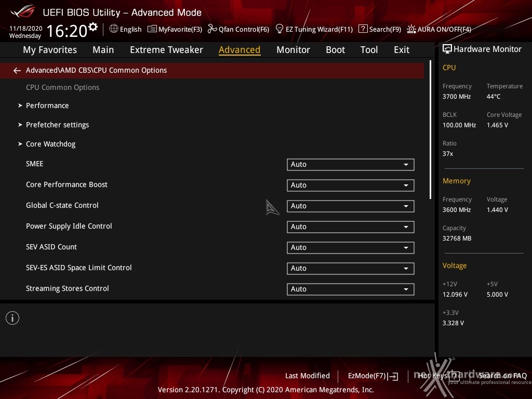Image resolution: width=532 pixels, height=399 pixels.
Task: Click the AURA light icon
Action: pos(411,29)
